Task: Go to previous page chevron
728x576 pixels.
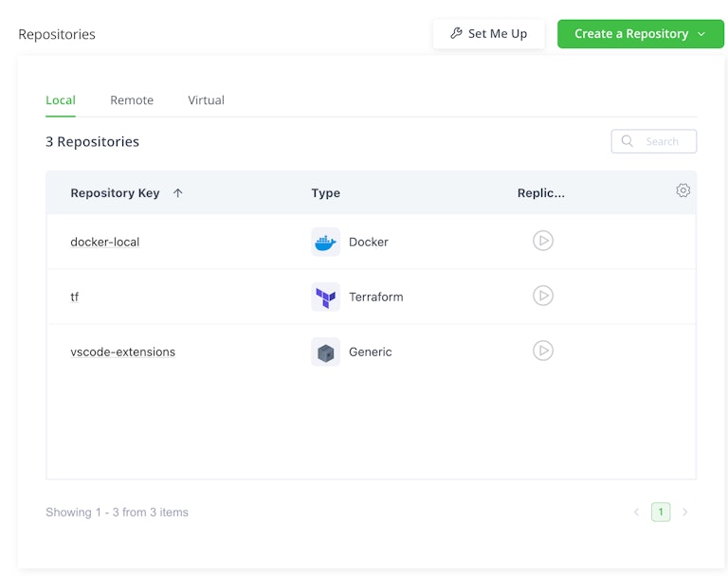Action: [x=636, y=513]
